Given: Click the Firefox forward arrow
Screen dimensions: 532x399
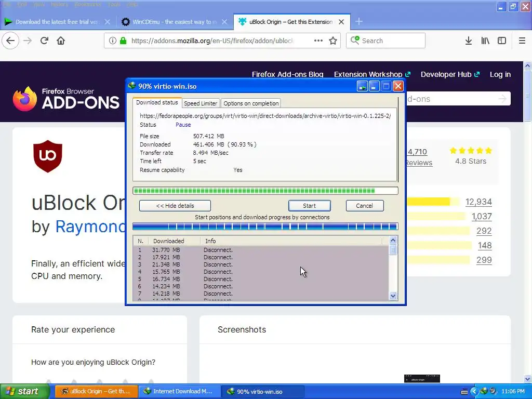Looking at the screenshot, I should (x=28, y=41).
